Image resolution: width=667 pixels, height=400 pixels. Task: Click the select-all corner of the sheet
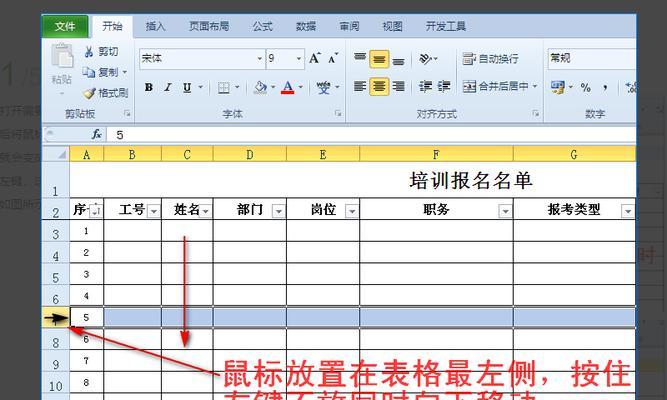[x=56, y=154]
